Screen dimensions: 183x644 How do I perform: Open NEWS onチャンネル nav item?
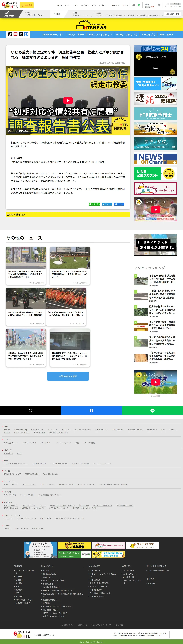click(53, 34)
